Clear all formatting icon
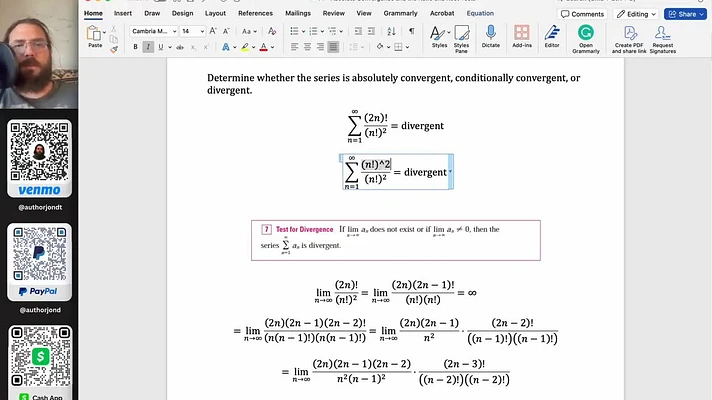Viewport: 712px width, 400px height. (x=272, y=31)
